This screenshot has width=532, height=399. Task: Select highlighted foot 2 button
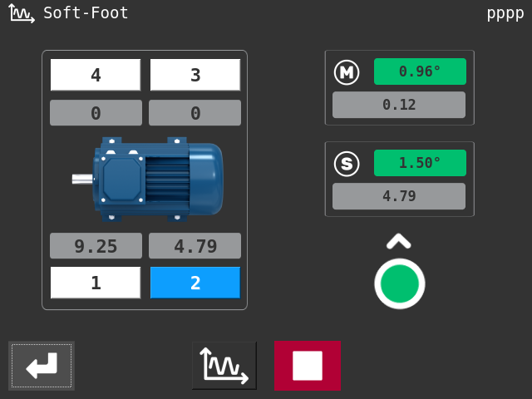pyautogui.click(x=195, y=283)
